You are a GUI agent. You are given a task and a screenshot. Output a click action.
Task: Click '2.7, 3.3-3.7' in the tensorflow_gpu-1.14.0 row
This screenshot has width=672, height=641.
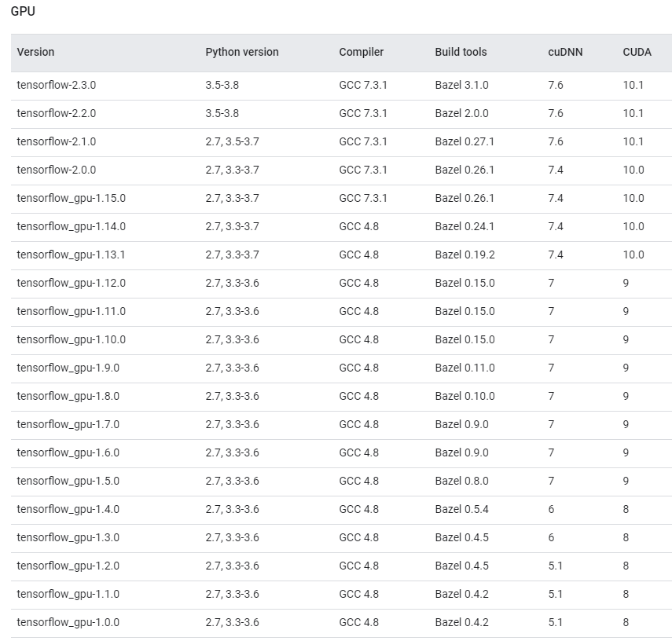(232, 226)
